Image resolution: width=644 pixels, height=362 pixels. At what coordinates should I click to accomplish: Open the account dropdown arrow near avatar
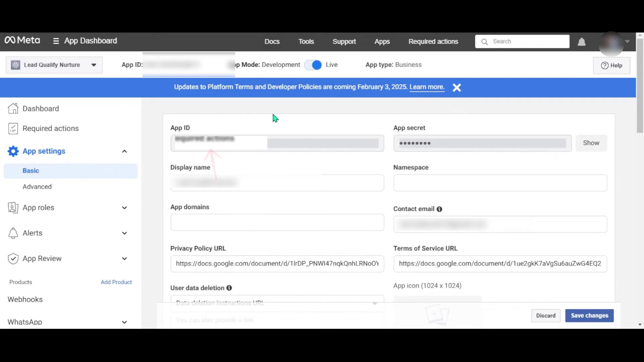[627, 42]
